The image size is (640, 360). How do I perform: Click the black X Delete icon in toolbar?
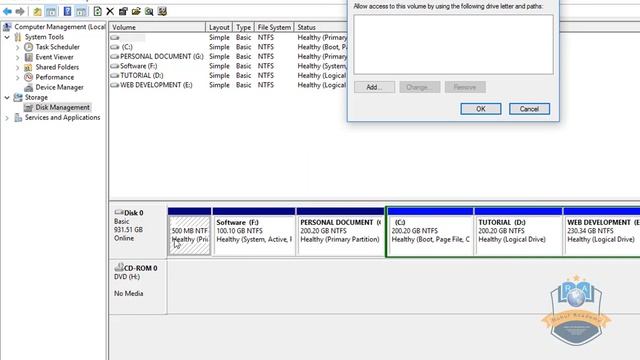tap(110, 11)
